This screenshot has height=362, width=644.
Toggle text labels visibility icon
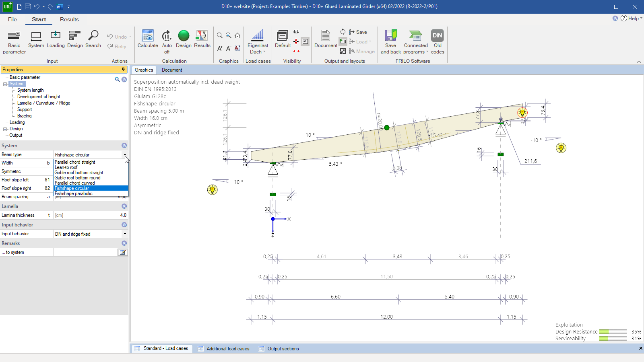click(x=305, y=41)
